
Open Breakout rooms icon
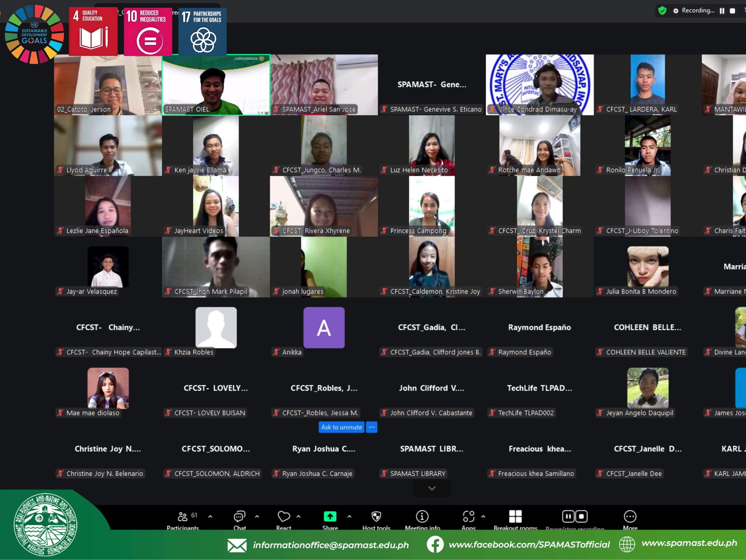[515, 517]
